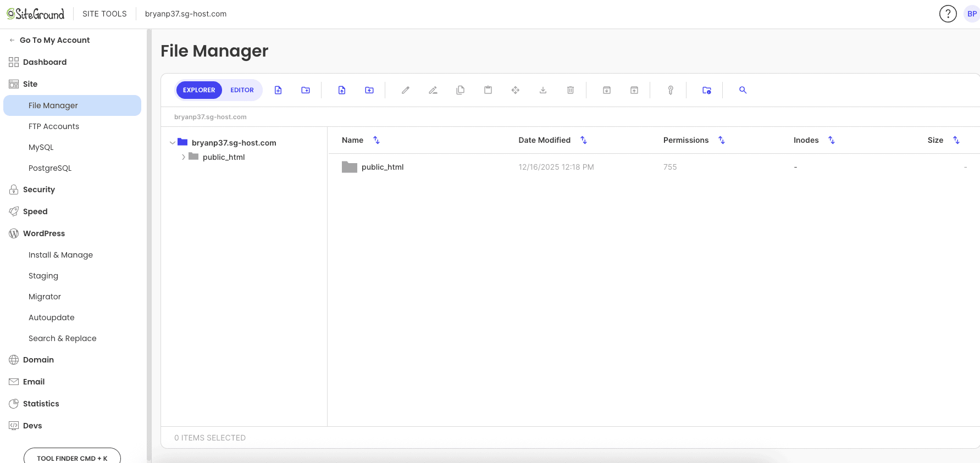Switch to Editor mode
The height and width of the screenshot is (463, 980).
[x=242, y=90]
